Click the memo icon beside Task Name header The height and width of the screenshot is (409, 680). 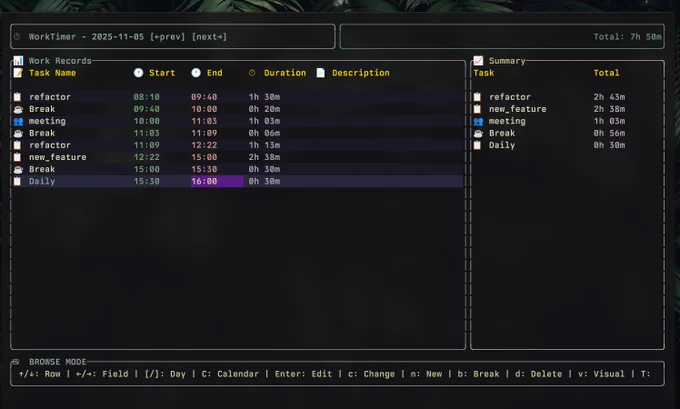coord(18,72)
